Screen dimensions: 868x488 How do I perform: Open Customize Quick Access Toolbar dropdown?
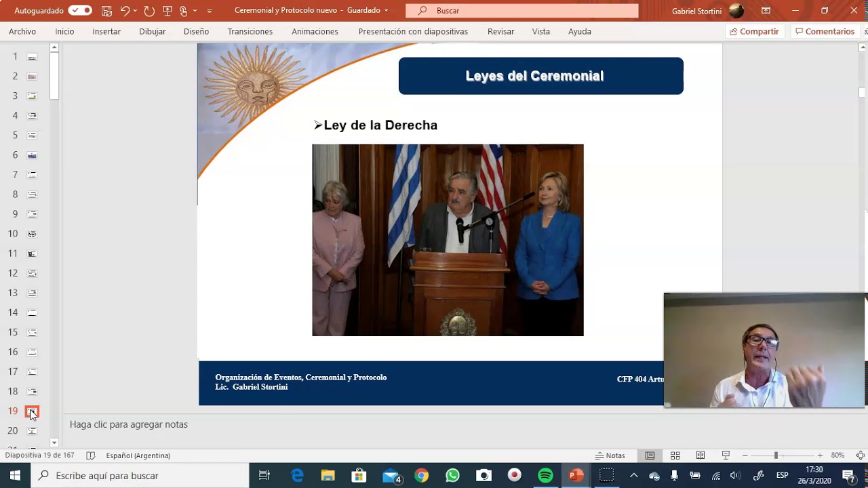[210, 11]
